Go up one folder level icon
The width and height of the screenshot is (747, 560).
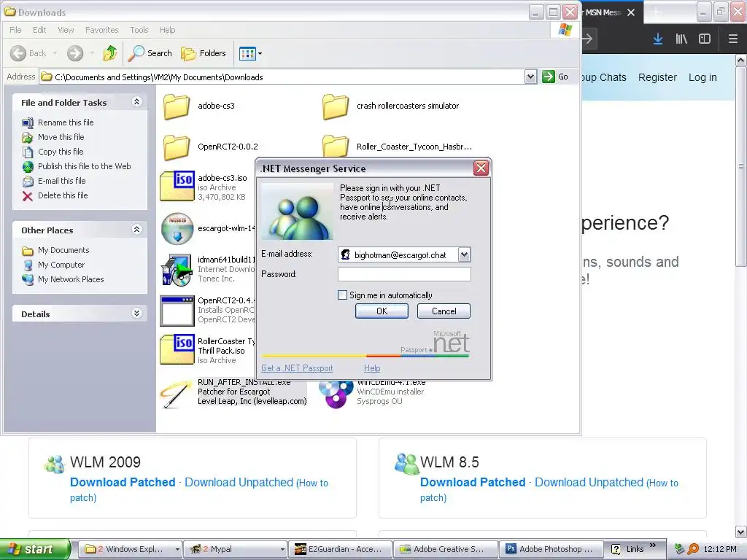pyautogui.click(x=110, y=53)
